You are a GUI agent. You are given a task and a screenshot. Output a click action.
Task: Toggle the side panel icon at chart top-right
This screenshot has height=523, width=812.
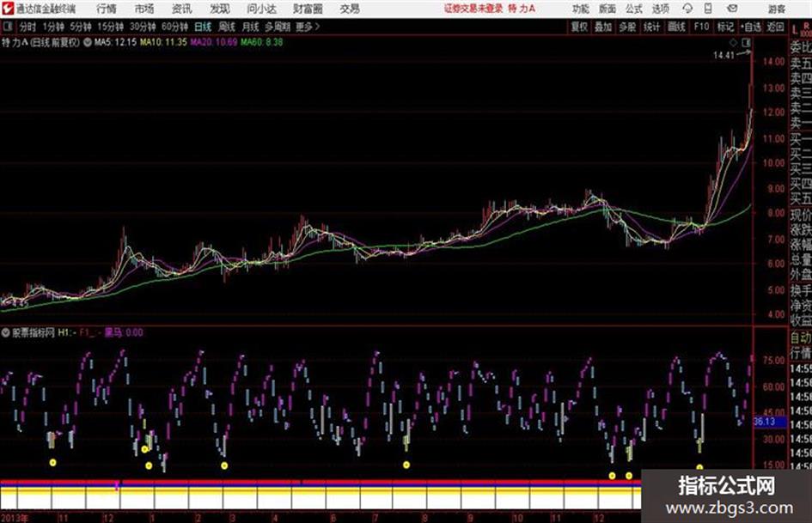[x=746, y=42]
